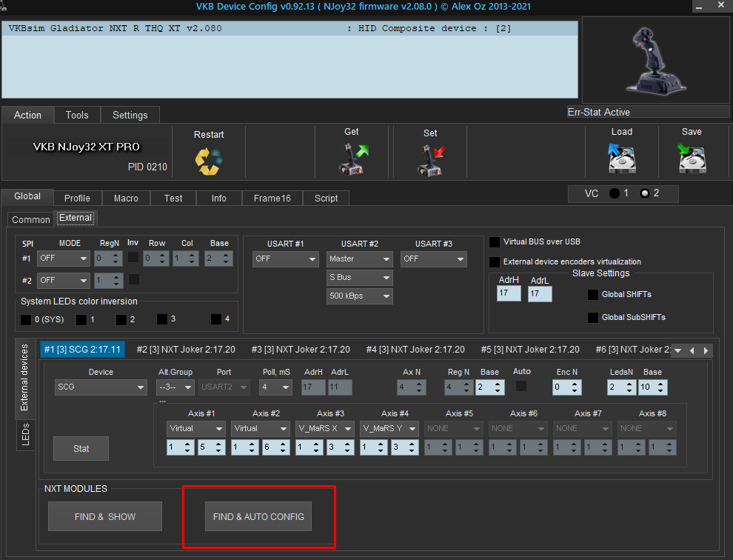Enable Virtual BUS over USB checkbox

(495, 242)
